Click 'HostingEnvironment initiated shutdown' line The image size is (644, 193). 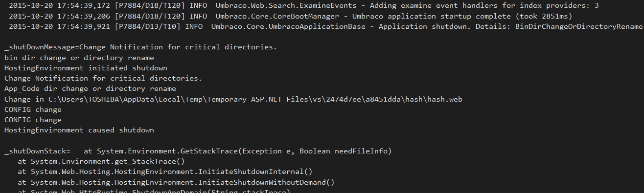[86, 68]
